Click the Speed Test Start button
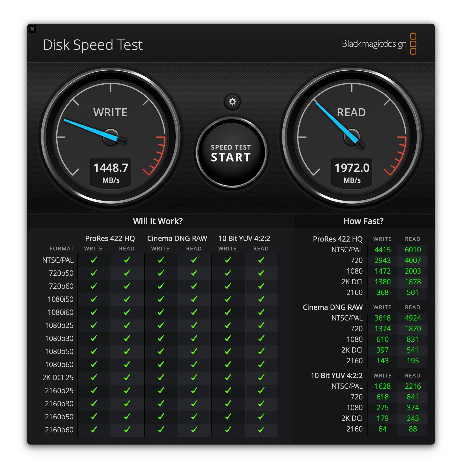Viewport: 462px width, 476px height. pos(231,153)
